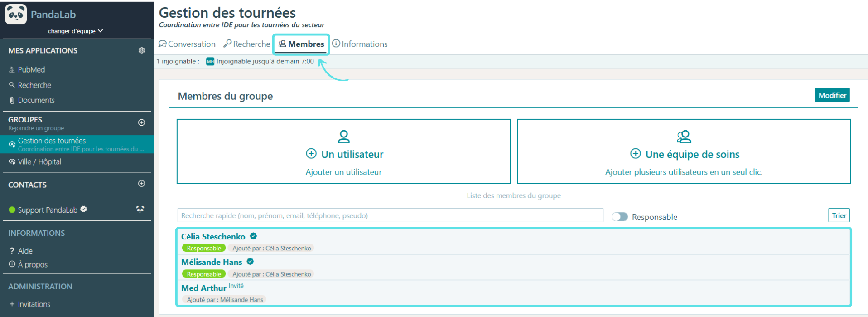Click the Responsable badge under Mélisande Hans

204,274
